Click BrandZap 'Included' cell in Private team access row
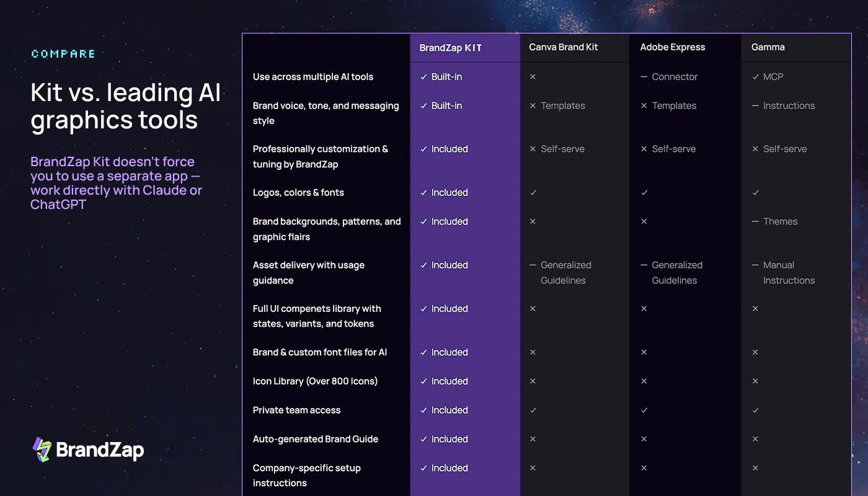 (x=444, y=410)
